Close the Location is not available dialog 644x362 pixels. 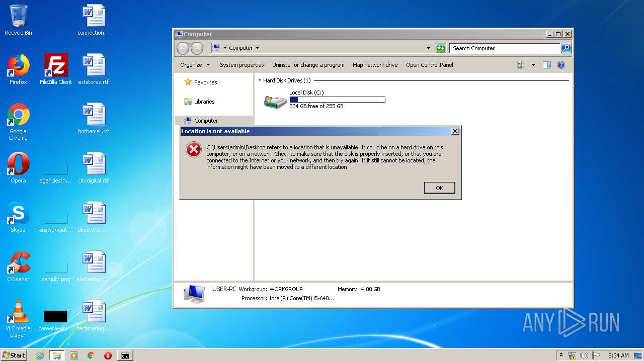[x=455, y=131]
